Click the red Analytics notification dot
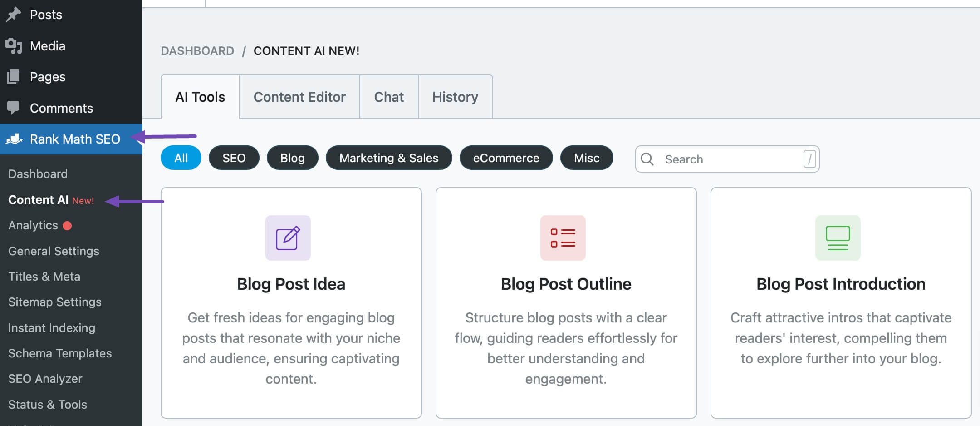 click(x=67, y=225)
